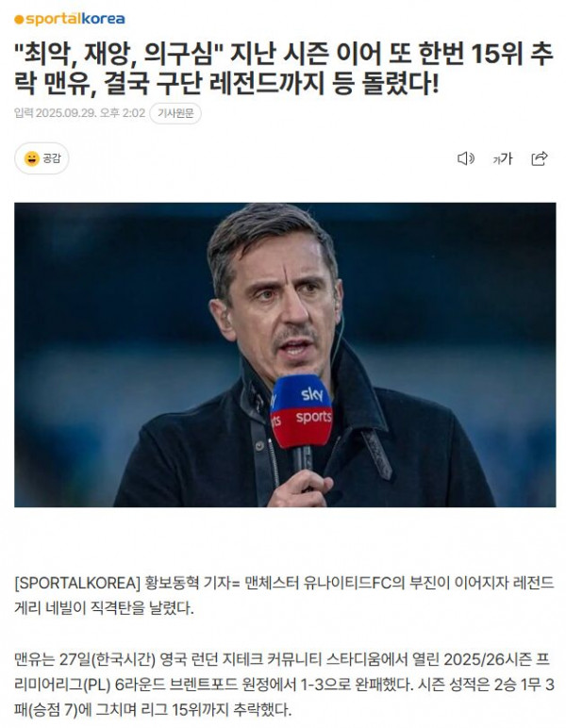Click the [SPORTALKOREA] byline tag
The width and height of the screenshot is (566, 728).
(x=77, y=582)
